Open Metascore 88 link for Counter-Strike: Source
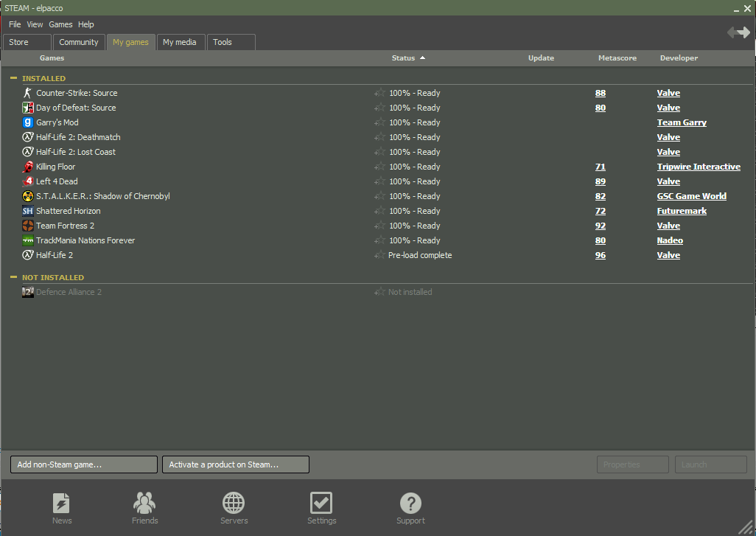The height and width of the screenshot is (536, 756). coord(601,93)
